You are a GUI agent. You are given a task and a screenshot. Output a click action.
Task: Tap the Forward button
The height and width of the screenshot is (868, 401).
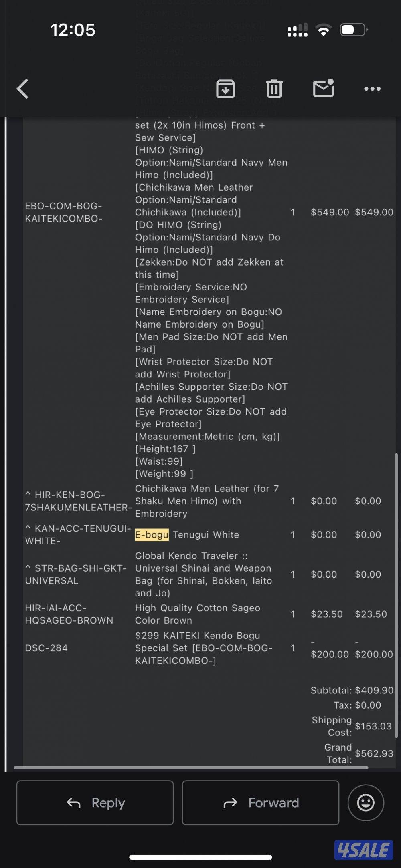click(x=261, y=802)
